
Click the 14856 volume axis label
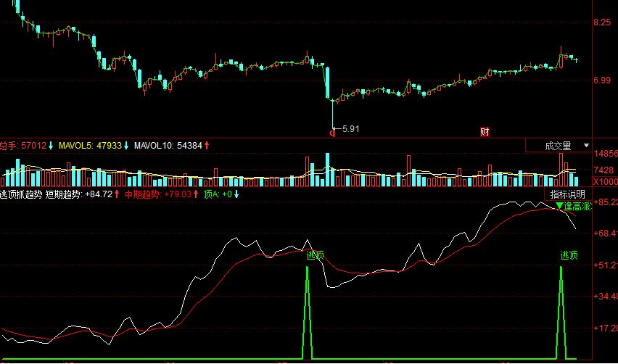pos(605,154)
